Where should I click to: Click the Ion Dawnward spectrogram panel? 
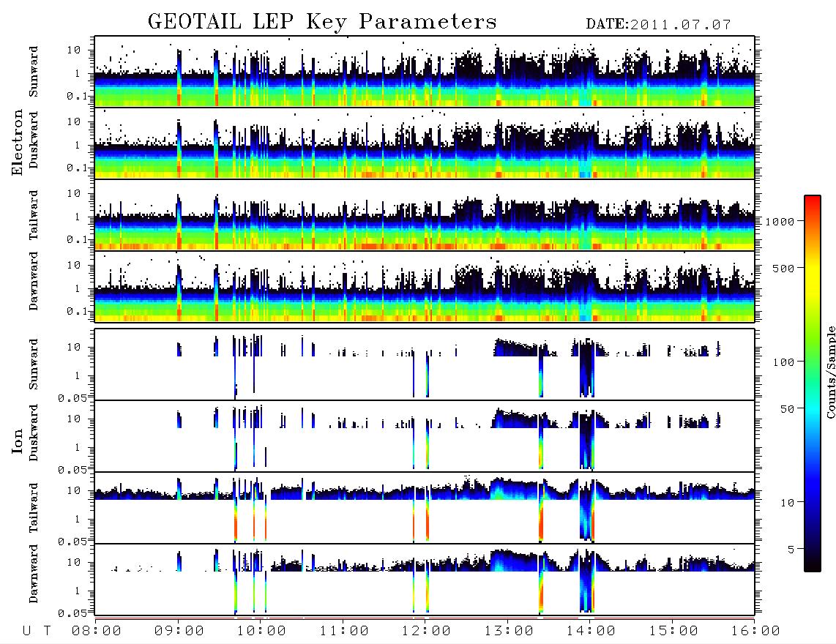pyautogui.click(x=425, y=580)
